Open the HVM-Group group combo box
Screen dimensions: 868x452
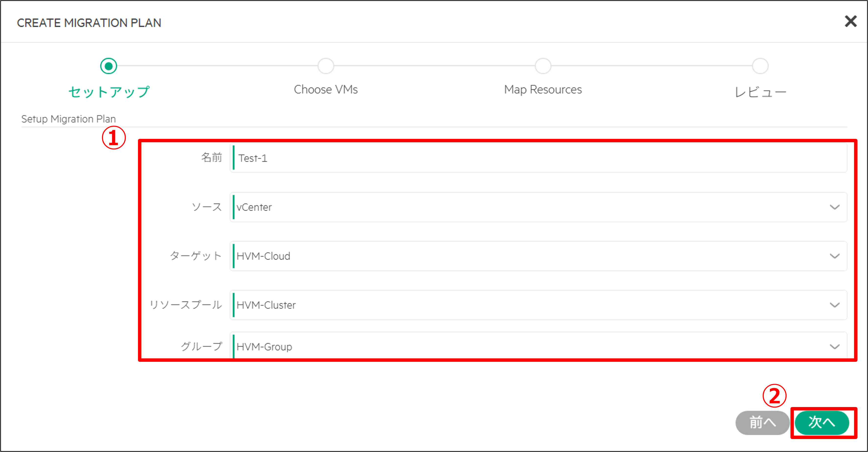click(526, 347)
